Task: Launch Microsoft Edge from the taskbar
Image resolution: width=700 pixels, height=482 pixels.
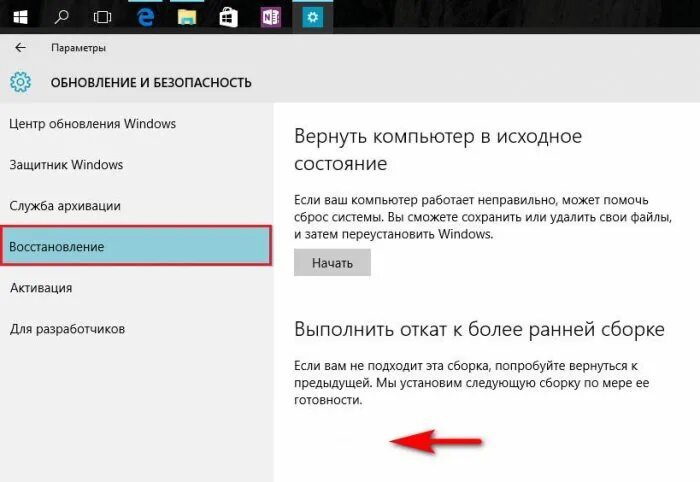Action: [145, 17]
